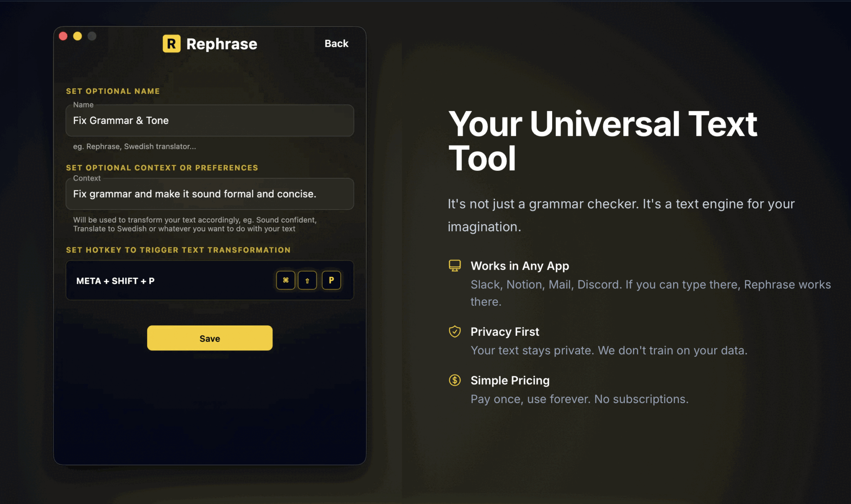Image resolution: width=851 pixels, height=504 pixels.
Task: Click the yellow minimize window button
Action: point(77,36)
